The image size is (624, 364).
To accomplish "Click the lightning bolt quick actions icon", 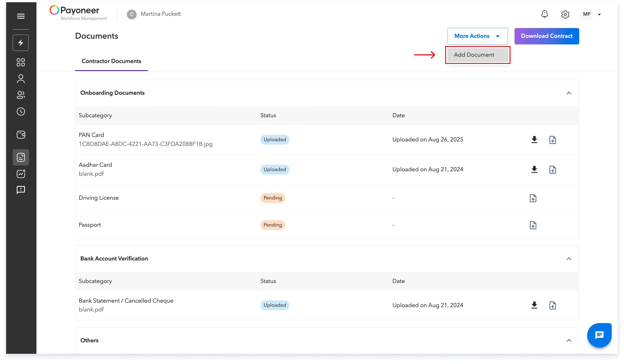I will point(21,43).
